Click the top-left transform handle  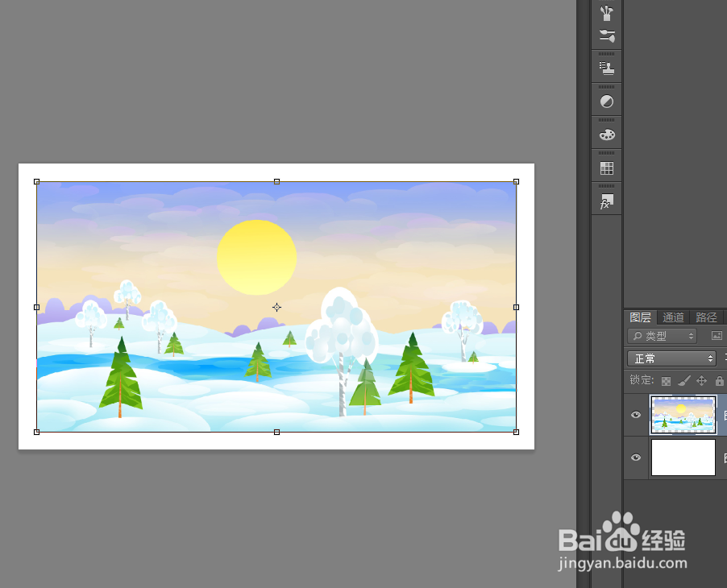point(36,182)
